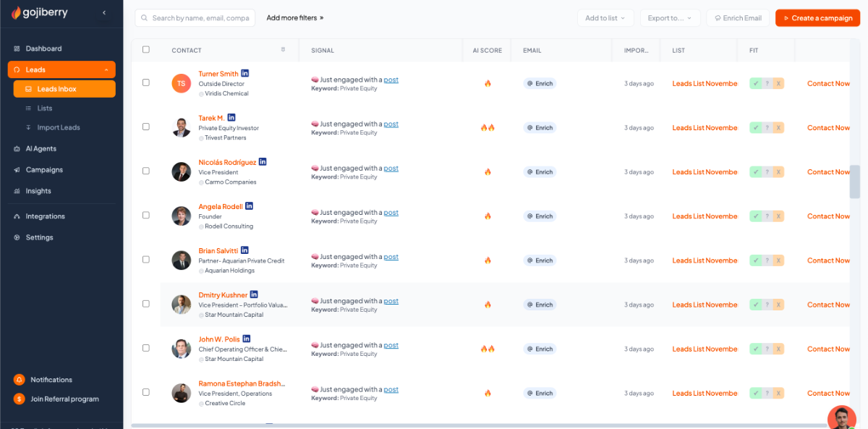This screenshot has height=429, width=868.
Task: Open the AI Agents menu item
Action: pos(41,149)
